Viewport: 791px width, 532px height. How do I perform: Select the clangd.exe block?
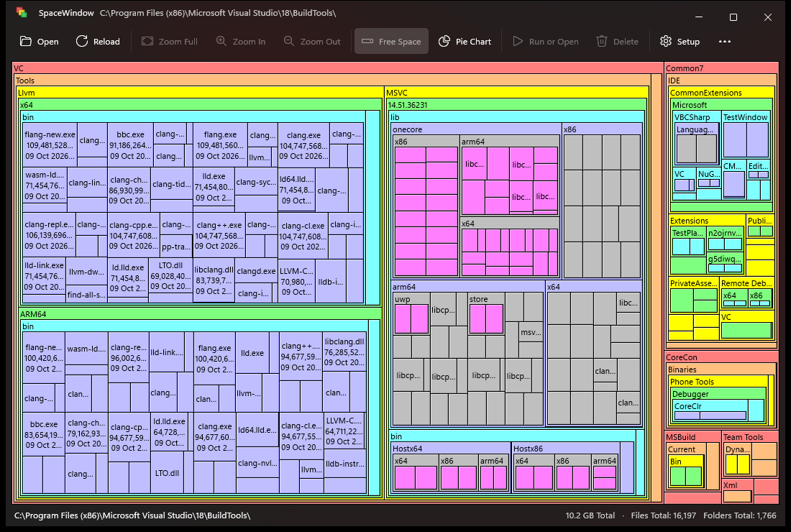point(256,271)
